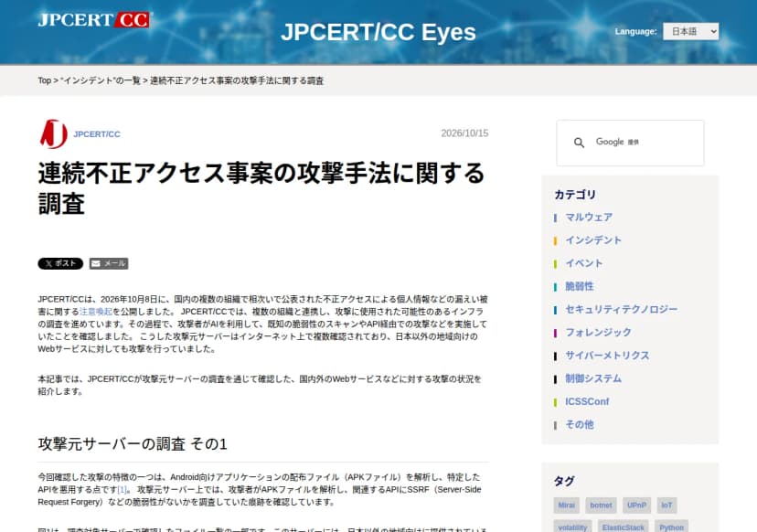The height and width of the screenshot is (532, 757).
Task: Select the マルウェア category
Action: coord(589,218)
